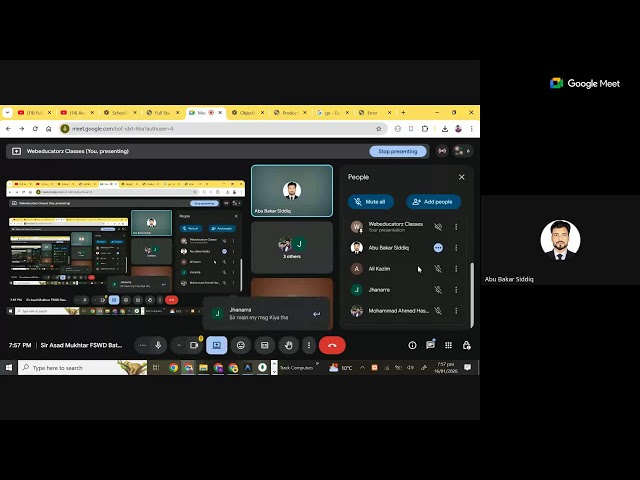Raise hand using the hand icon
This screenshot has height=480, width=640.
tap(289, 345)
